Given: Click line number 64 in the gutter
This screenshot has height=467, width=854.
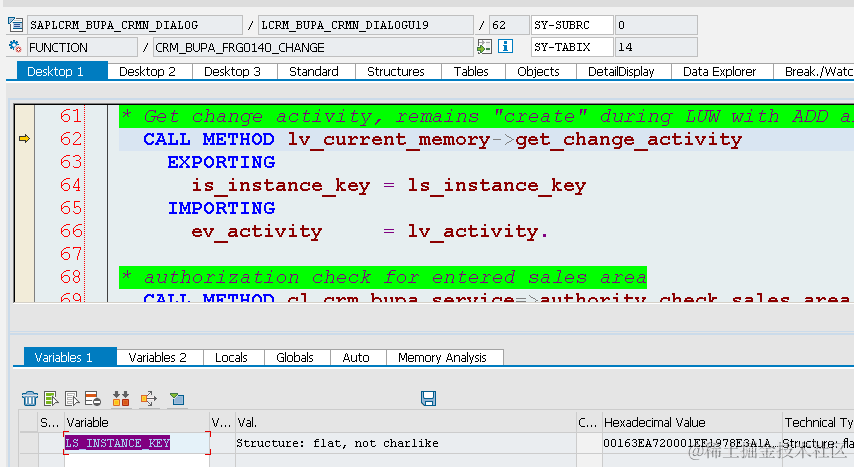Looking at the screenshot, I should pos(71,185).
